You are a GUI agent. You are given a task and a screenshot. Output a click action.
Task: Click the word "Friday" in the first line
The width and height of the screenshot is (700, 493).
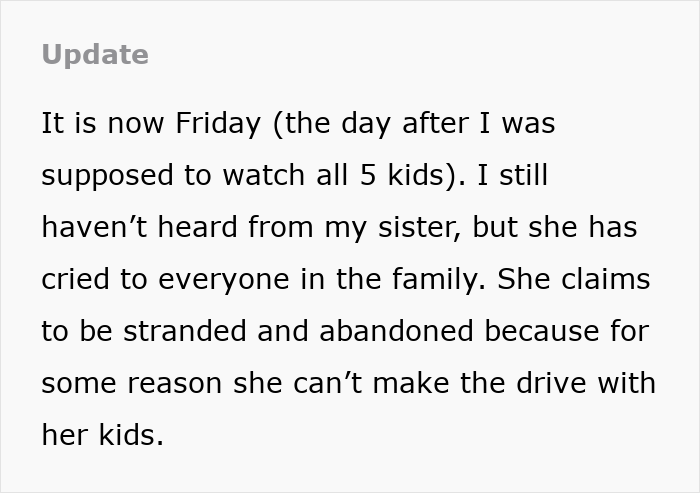pos(218,123)
